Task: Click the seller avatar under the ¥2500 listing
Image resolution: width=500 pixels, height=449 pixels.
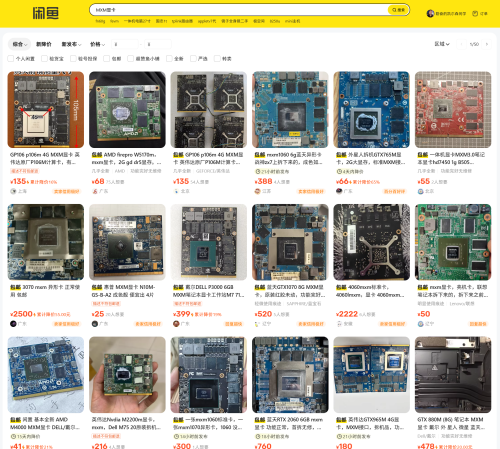Action: point(13,323)
